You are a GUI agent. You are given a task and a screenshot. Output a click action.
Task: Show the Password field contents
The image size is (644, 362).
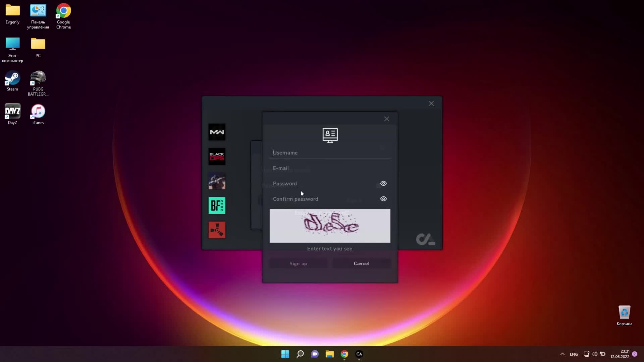[383, 183]
